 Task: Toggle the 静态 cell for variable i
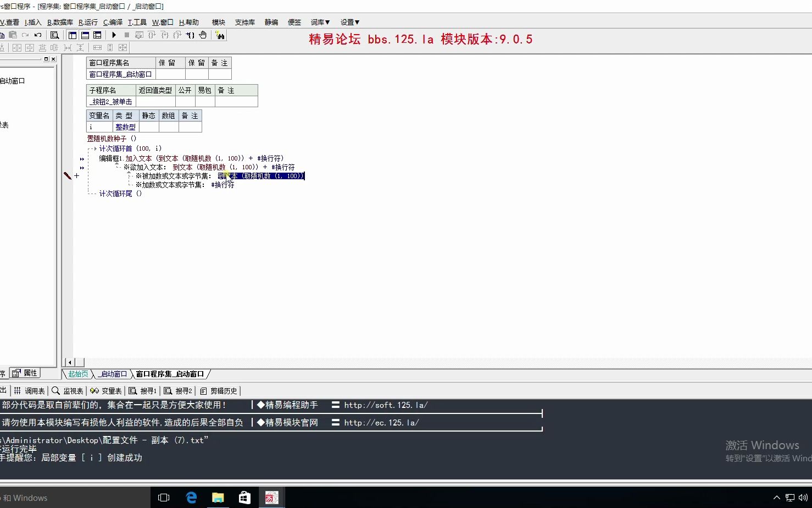pos(148,126)
